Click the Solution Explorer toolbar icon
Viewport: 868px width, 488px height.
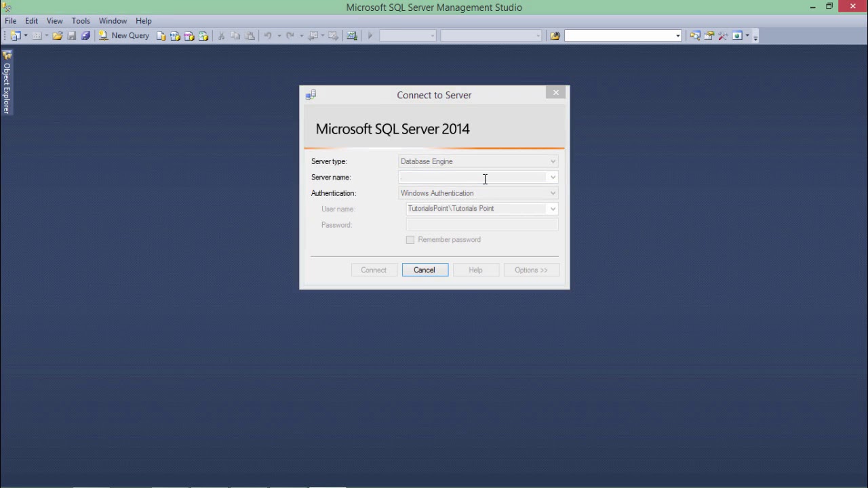695,36
